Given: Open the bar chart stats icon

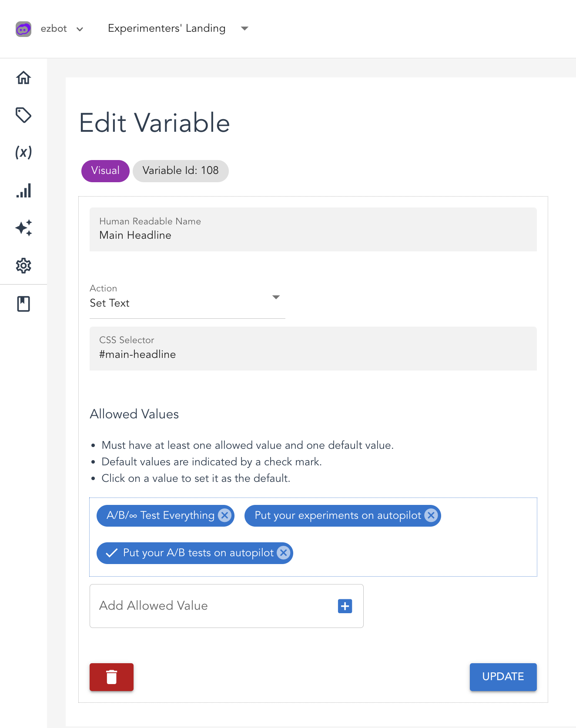Looking at the screenshot, I should click(23, 190).
